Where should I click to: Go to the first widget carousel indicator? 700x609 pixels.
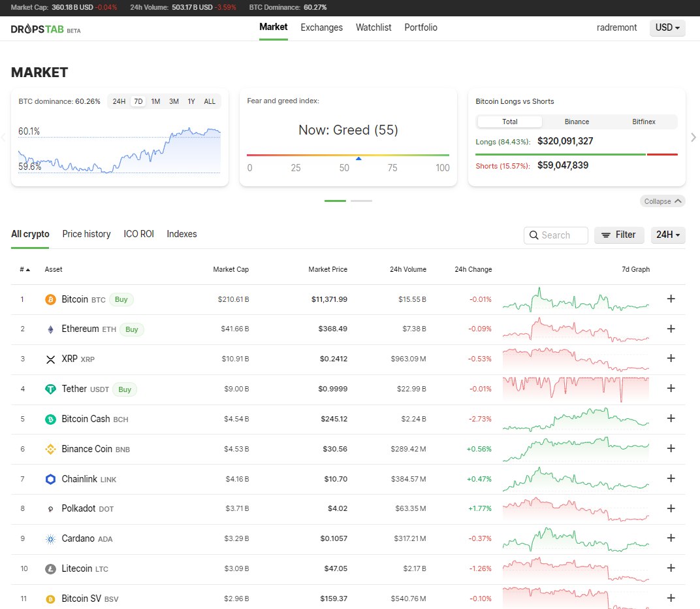335,201
